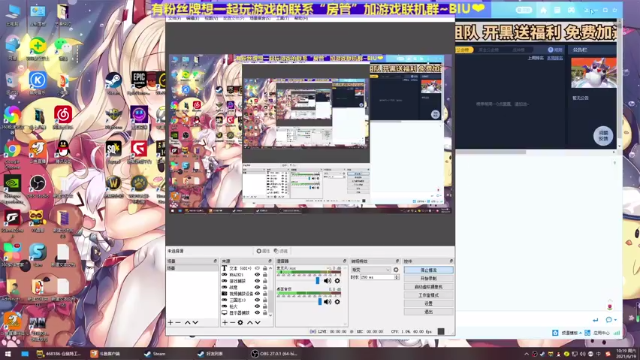Open Google Chrome desktop shortcut
The image size is (640, 360).
point(12,154)
